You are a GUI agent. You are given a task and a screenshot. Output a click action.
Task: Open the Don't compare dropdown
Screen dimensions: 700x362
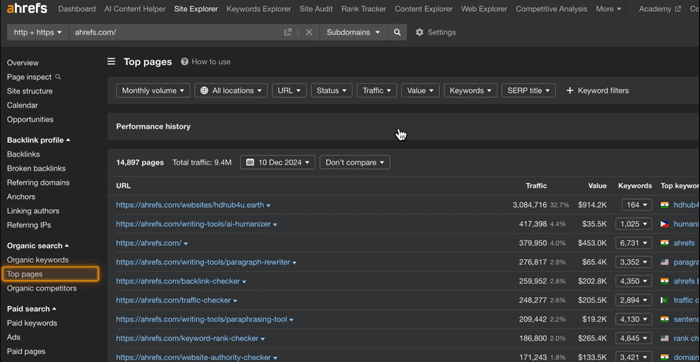[355, 162]
